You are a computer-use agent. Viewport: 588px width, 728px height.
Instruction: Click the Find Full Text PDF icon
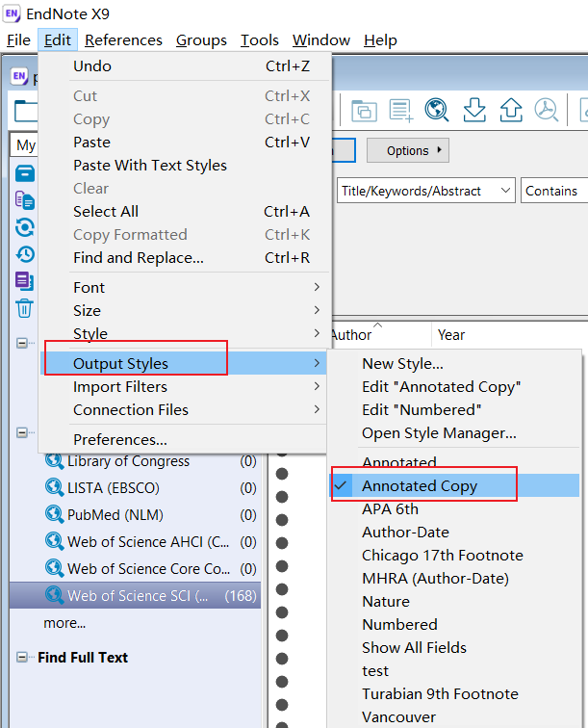coord(547,110)
